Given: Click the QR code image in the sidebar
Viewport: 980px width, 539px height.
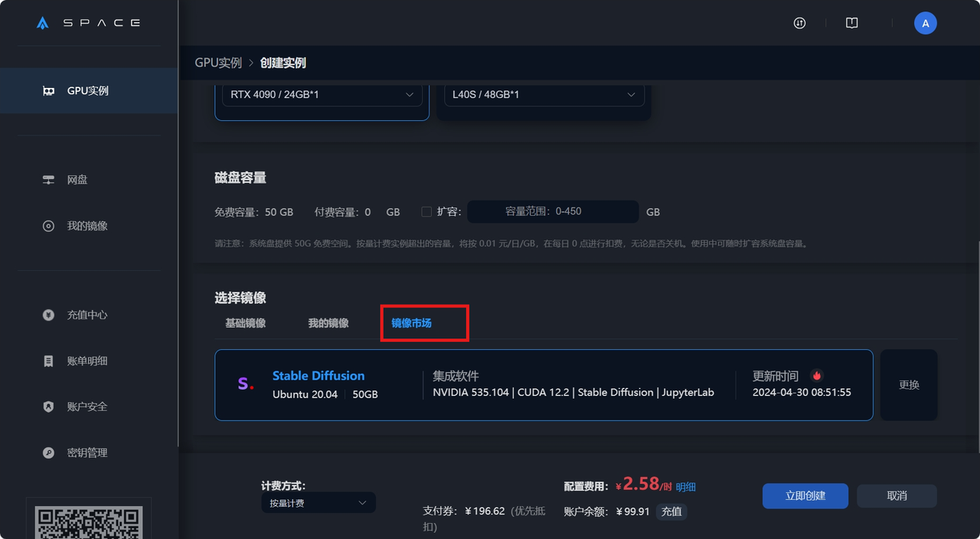Looking at the screenshot, I should (89, 523).
